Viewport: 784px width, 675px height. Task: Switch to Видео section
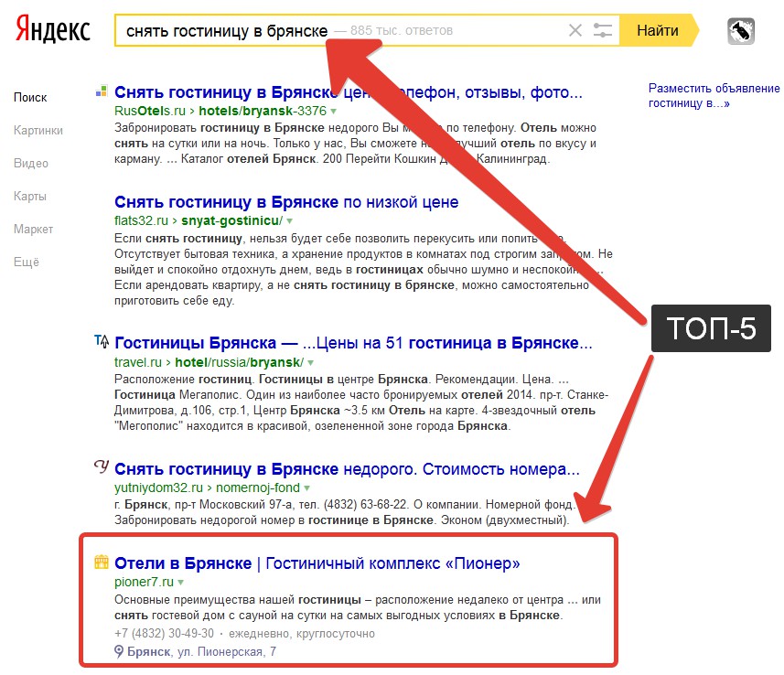tap(31, 164)
